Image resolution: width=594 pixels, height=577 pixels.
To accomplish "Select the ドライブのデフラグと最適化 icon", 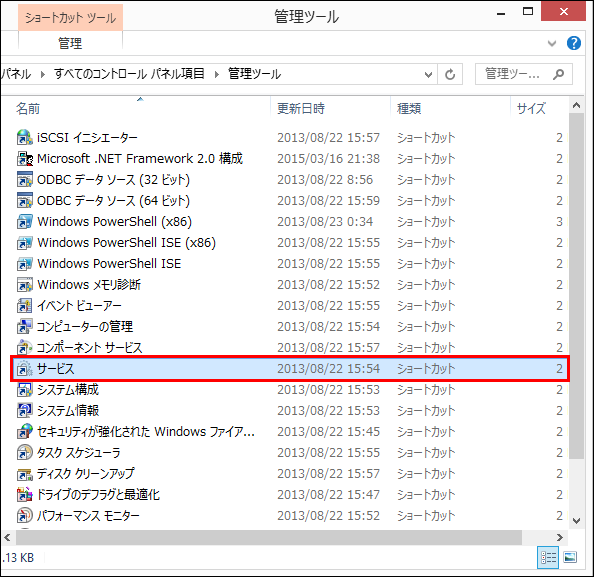I will point(25,494).
